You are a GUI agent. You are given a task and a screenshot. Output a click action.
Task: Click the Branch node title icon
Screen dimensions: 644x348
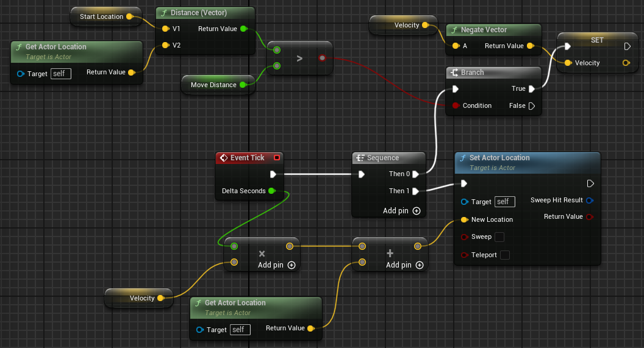click(454, 73)
